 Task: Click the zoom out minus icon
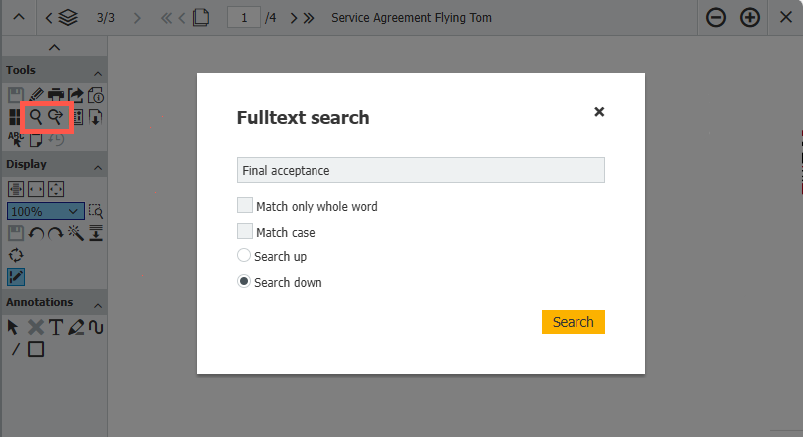click(x=716, y=18)
